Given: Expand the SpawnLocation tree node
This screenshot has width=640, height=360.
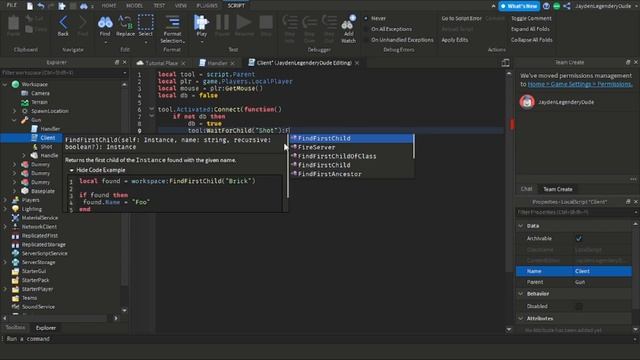Looking at the screenshot, I should click(14, 111).
